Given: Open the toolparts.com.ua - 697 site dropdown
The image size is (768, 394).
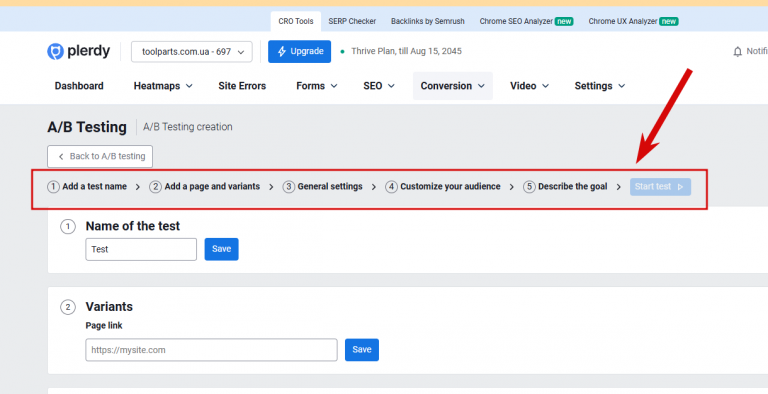Looking at the screenshot, I should click(192, 51).
